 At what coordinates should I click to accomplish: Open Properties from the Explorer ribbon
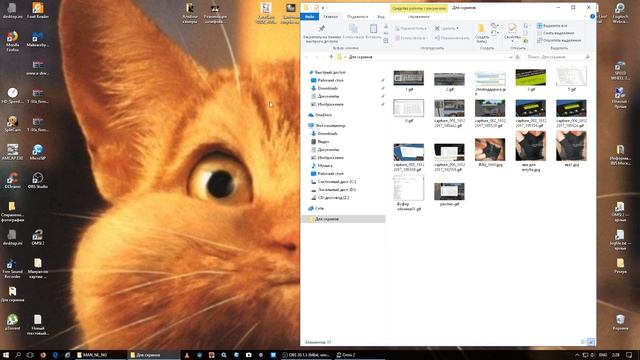pyautogui.click(x=512, y=33)
